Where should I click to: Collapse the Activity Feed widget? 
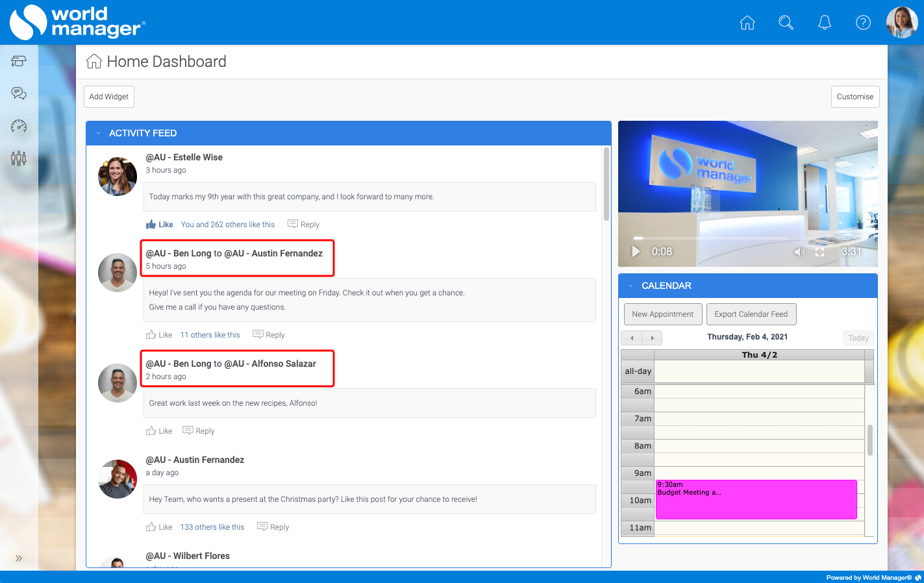[x=99, y=133]
